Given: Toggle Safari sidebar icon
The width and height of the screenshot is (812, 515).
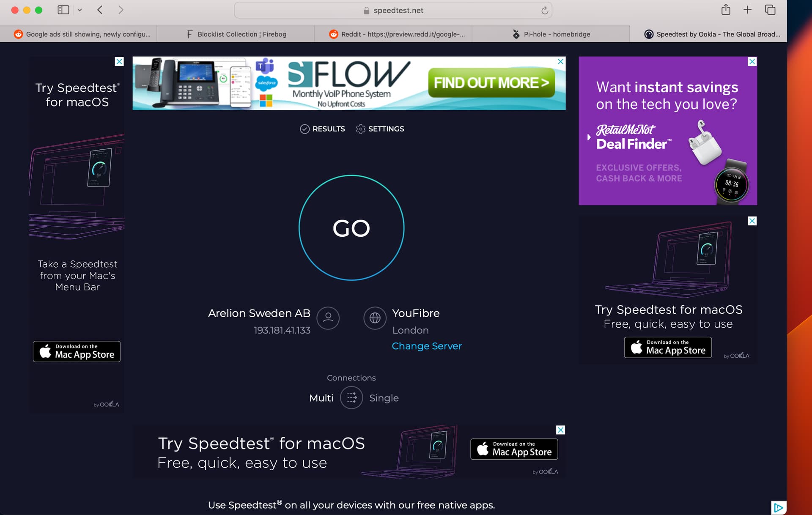Looking at the screenshot, I should [63, 10].
